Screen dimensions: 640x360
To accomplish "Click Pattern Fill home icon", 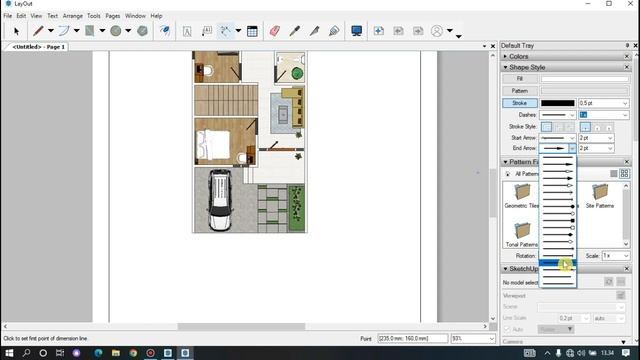I will (507, 174).
